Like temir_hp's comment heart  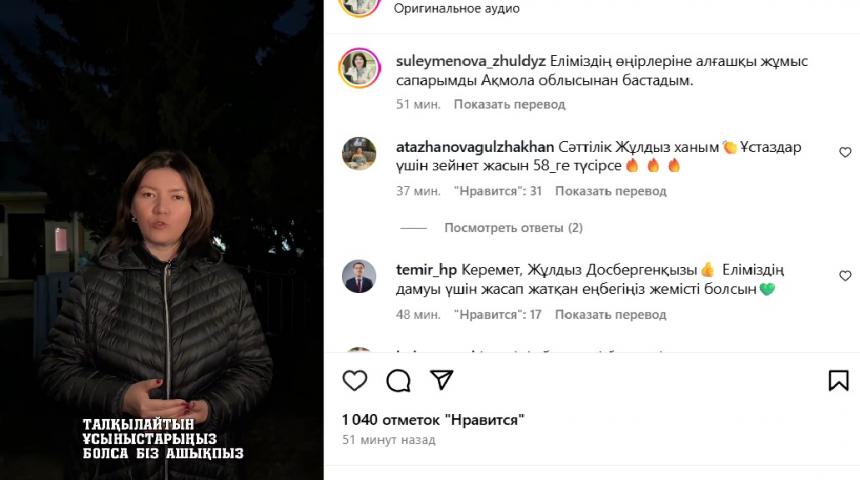845,275
